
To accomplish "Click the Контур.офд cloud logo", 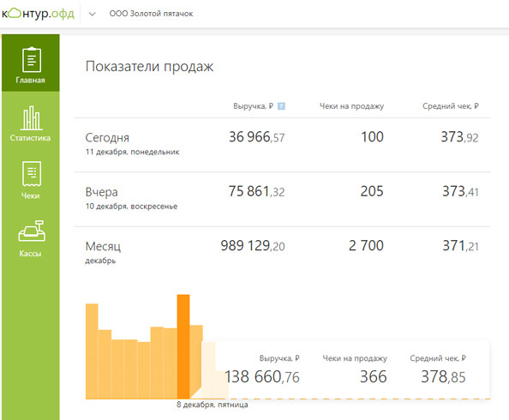I will point(38,14).
